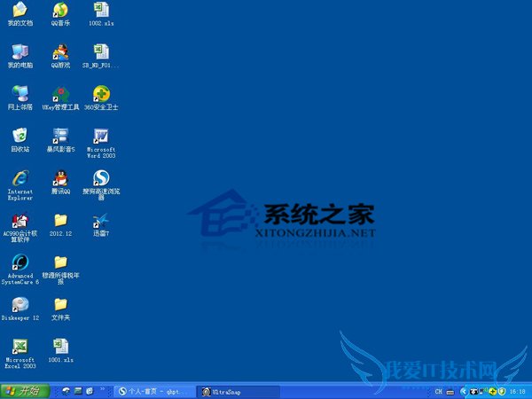This screenshot has width=532, height=399.
Task: Select the Diskeeper 12 shortcut
Action: click(x=20, y=309)
